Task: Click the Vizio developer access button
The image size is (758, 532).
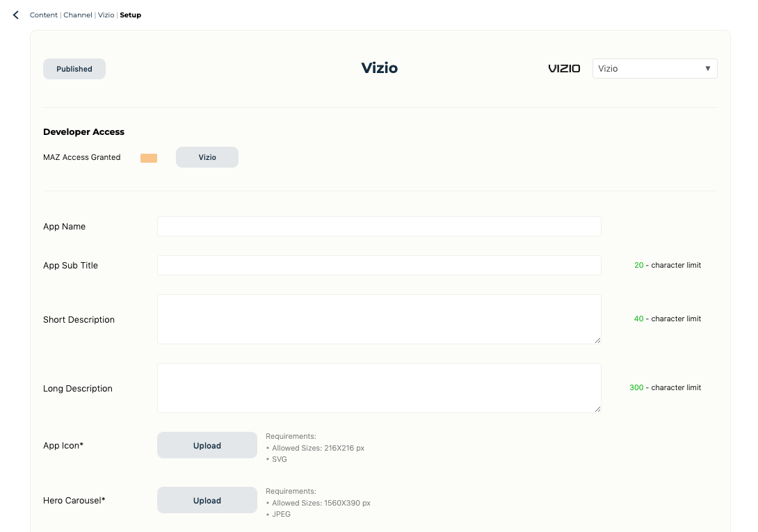Action: (207, 157)
